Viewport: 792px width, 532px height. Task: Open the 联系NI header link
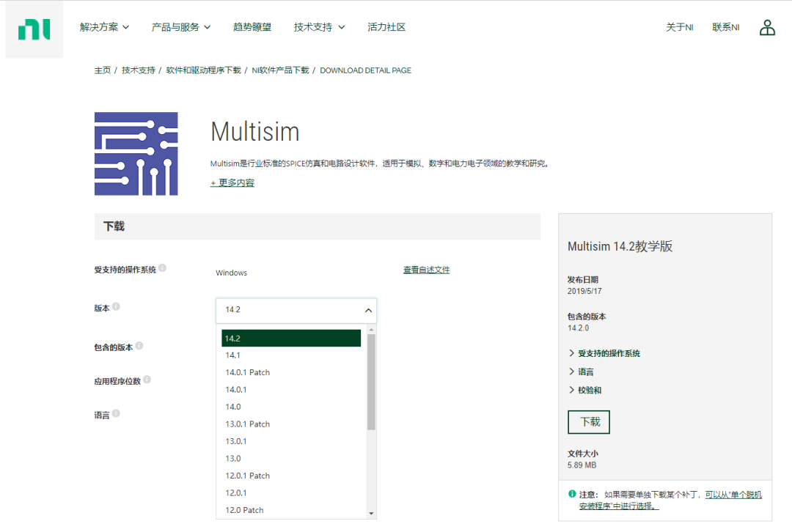click(726, 27)
